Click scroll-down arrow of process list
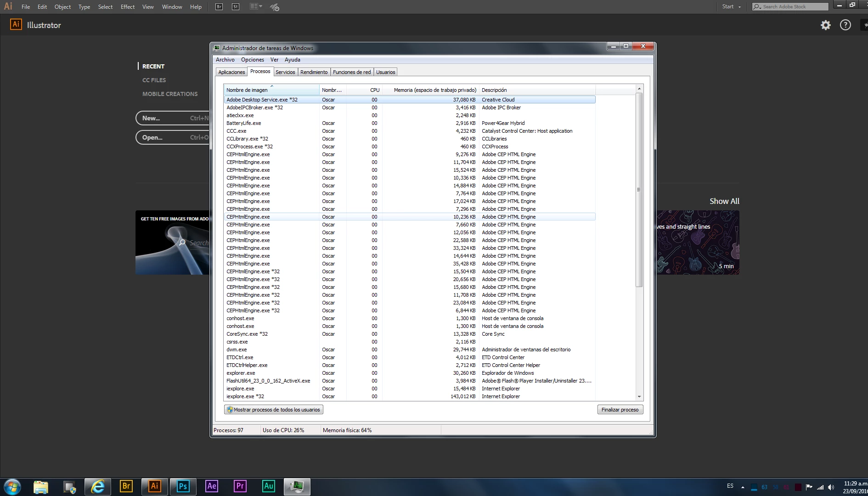 click(639, 397)
